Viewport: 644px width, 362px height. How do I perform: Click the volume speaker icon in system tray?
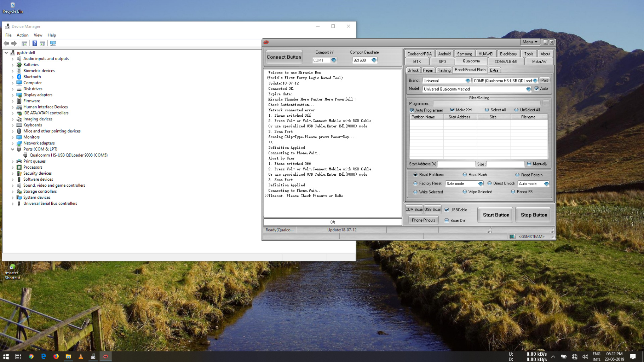[585, 357]
